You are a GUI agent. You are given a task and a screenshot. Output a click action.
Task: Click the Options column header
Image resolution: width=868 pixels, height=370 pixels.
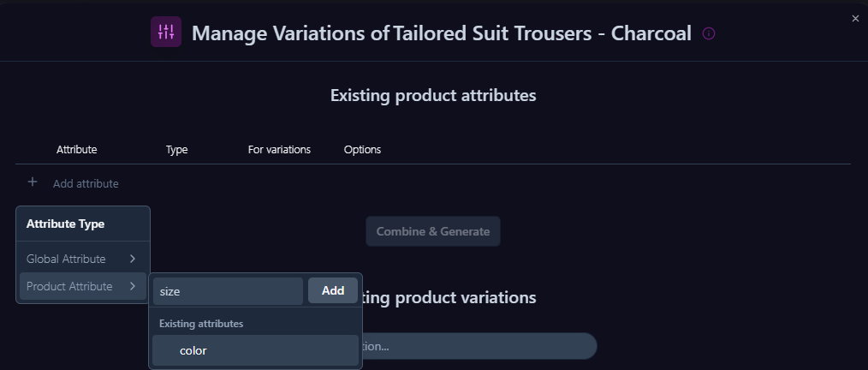pos(362,150)
